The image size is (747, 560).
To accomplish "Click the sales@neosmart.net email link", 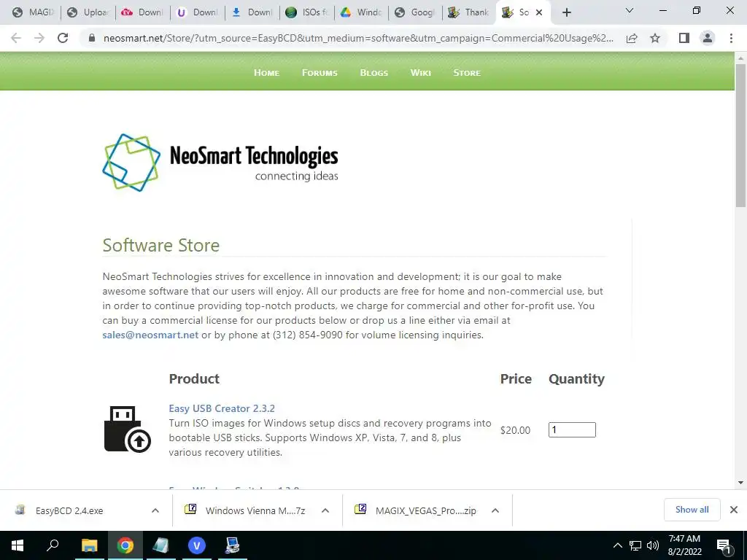I will pyautogui.click(x=150, y=335).
